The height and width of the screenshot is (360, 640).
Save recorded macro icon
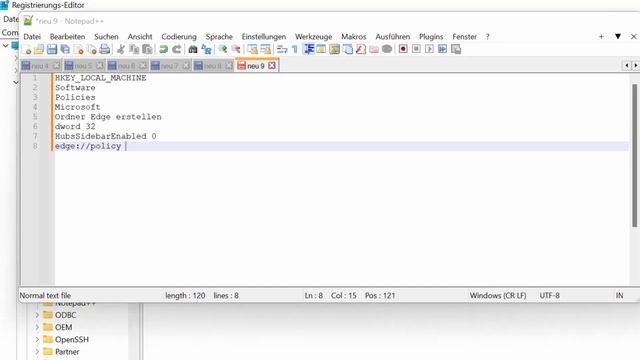[456, 49]
